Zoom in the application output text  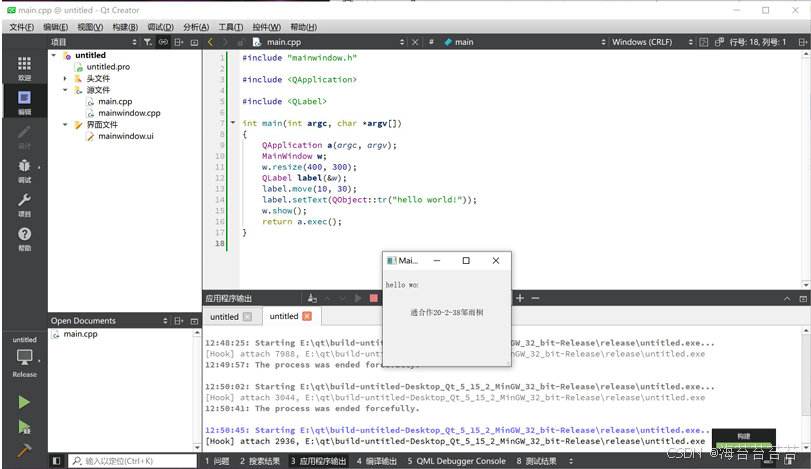pyautogui.click(x=520, y=298)
